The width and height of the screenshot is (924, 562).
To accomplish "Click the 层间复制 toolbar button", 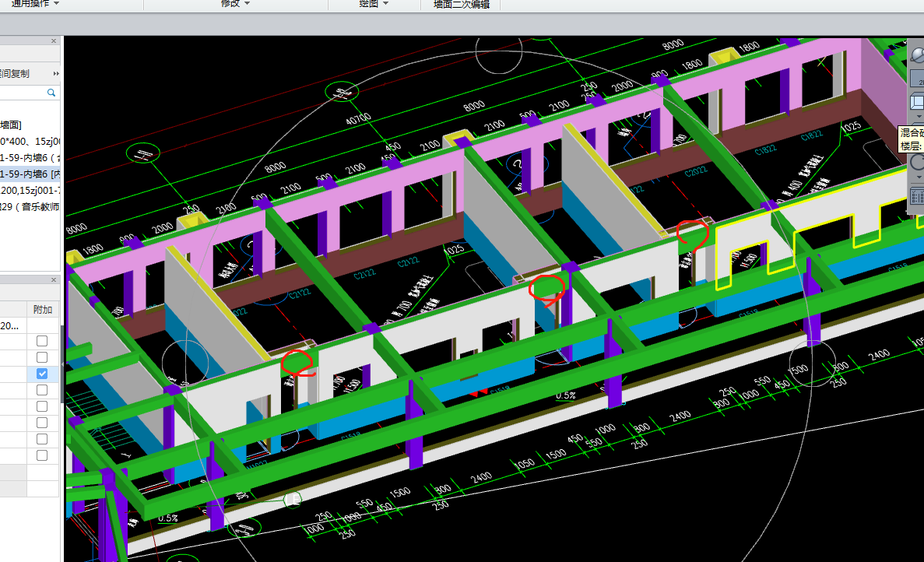I will tap(15, 74).
